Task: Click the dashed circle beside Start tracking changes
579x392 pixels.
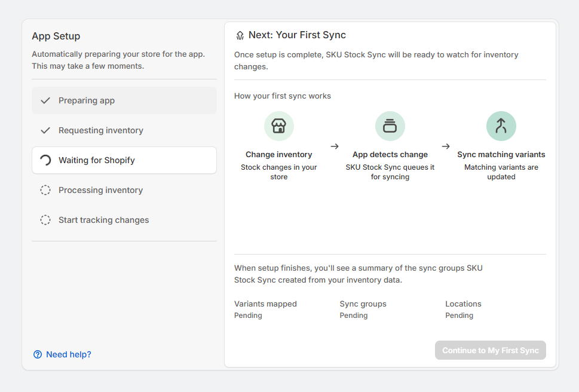Action: pyautogui.click(x=45, y=220)
